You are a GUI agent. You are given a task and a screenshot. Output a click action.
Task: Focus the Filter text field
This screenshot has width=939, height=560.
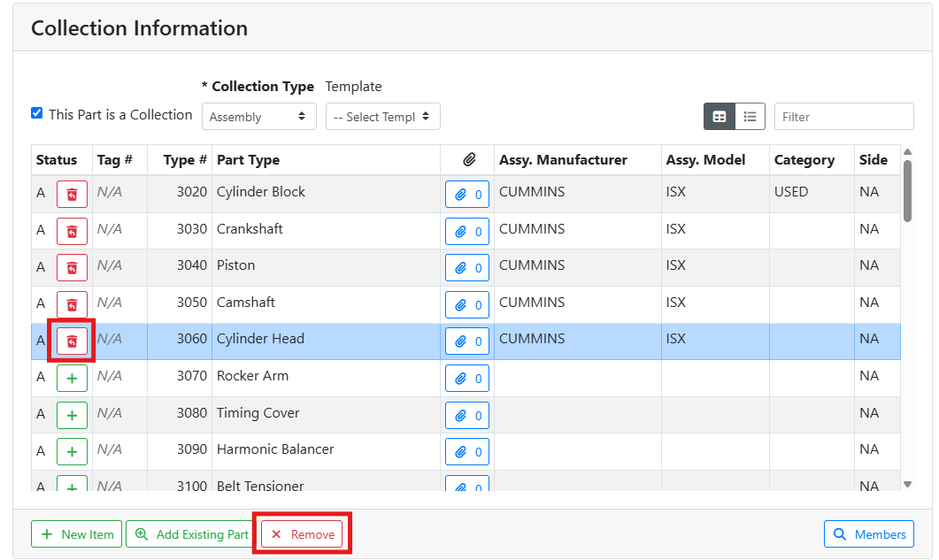point(843,117)
